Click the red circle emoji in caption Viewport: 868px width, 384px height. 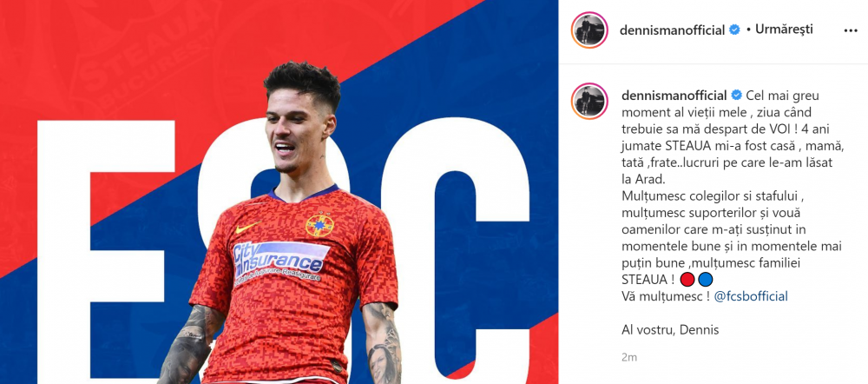pyautogui.click(x=687, y=279)
